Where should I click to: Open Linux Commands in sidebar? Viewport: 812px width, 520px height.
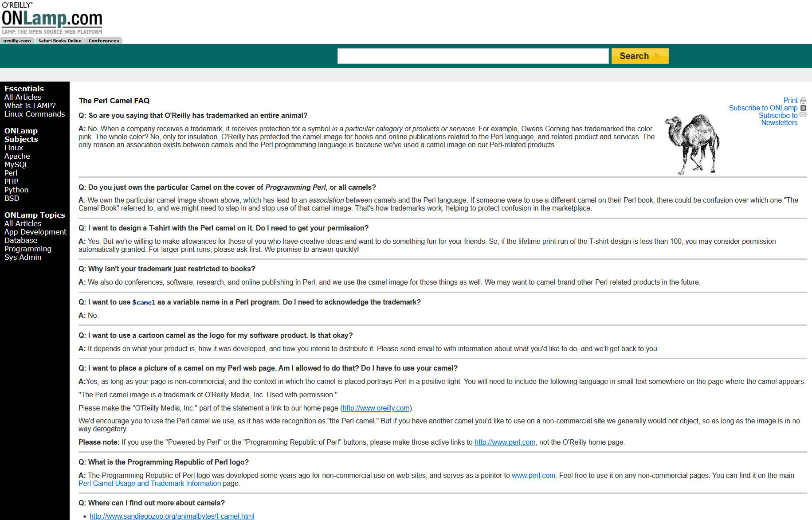point(35,114)
